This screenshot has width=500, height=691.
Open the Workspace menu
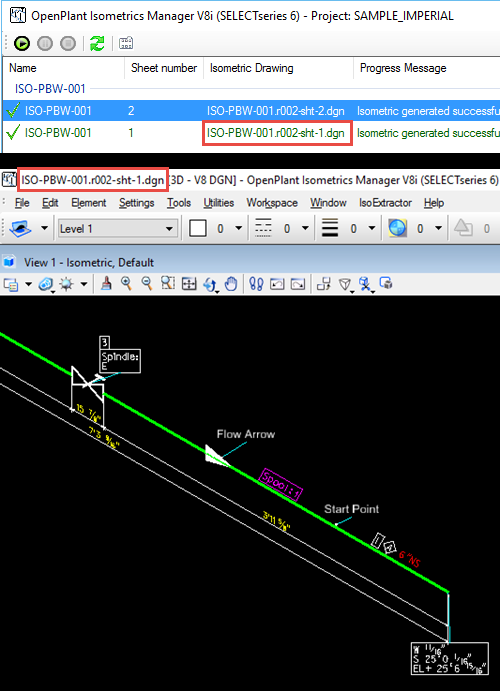[x=272, y=203]
